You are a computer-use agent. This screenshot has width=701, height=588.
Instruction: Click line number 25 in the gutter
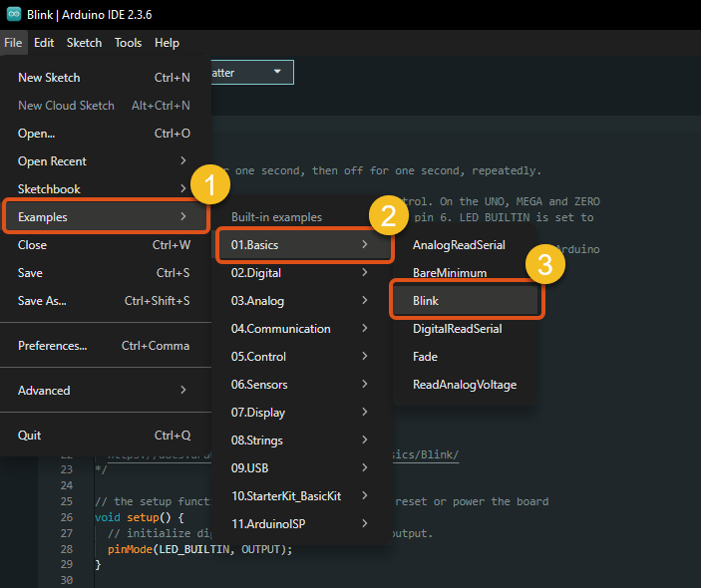pyautogui.click(x=67, y=501)
